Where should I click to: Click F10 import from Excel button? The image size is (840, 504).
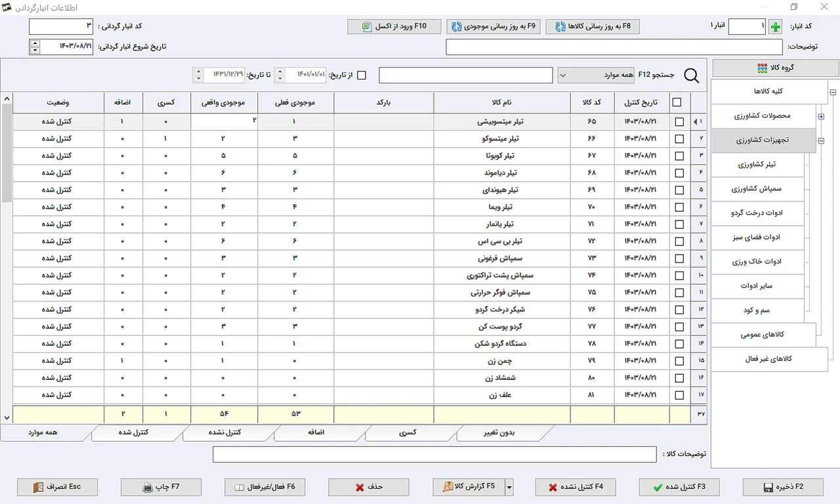click(x=394, y=27)
